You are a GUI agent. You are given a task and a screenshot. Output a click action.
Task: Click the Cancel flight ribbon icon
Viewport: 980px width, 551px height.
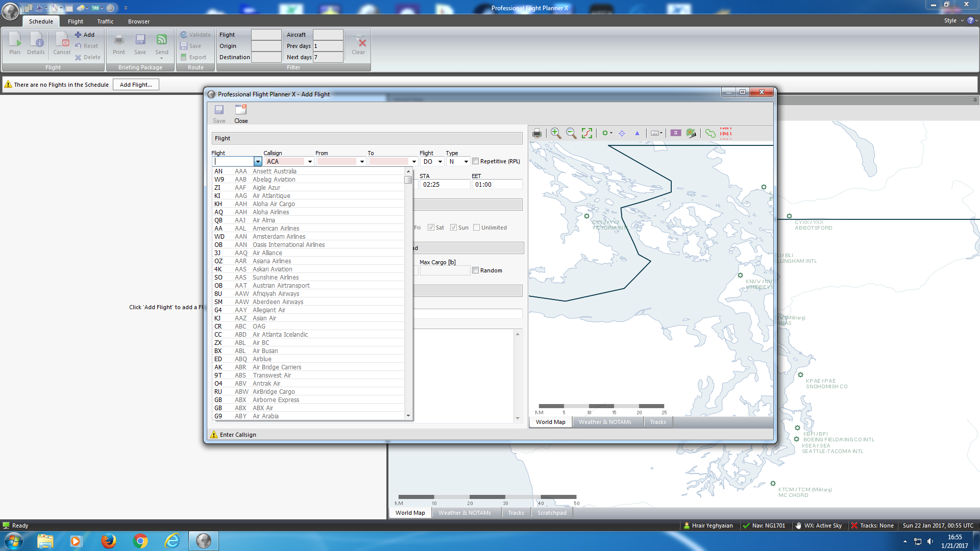tap(62, 43)
